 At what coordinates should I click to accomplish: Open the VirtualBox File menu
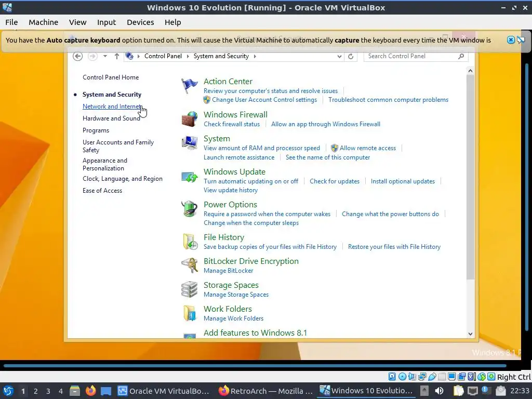pyautogui.click(x=11, y=22)
